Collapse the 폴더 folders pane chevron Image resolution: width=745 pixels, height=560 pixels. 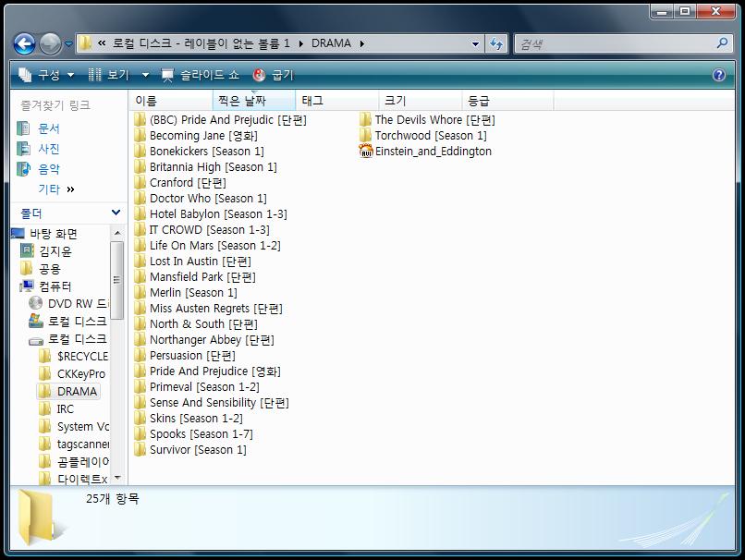click(116, 213)
